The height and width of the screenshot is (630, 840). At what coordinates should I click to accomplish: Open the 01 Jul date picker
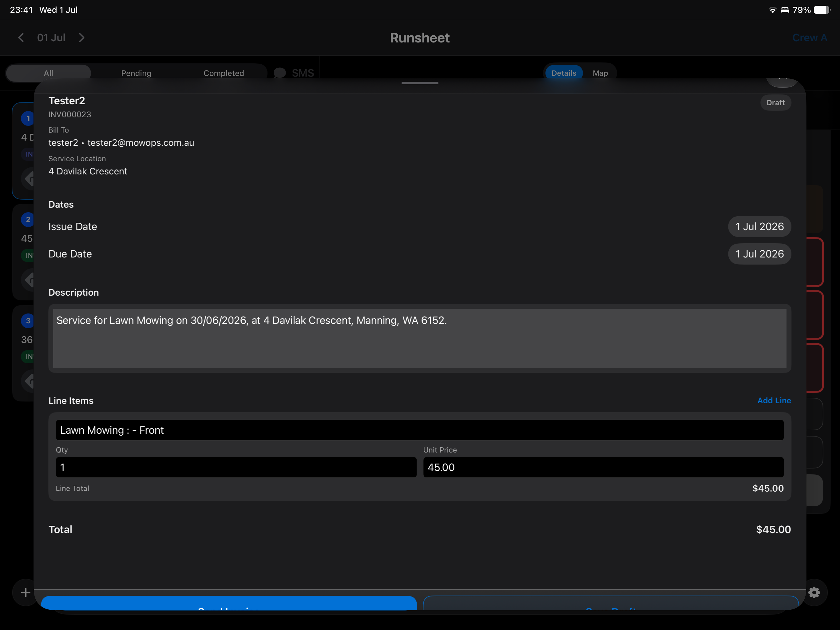coord(51,38)
